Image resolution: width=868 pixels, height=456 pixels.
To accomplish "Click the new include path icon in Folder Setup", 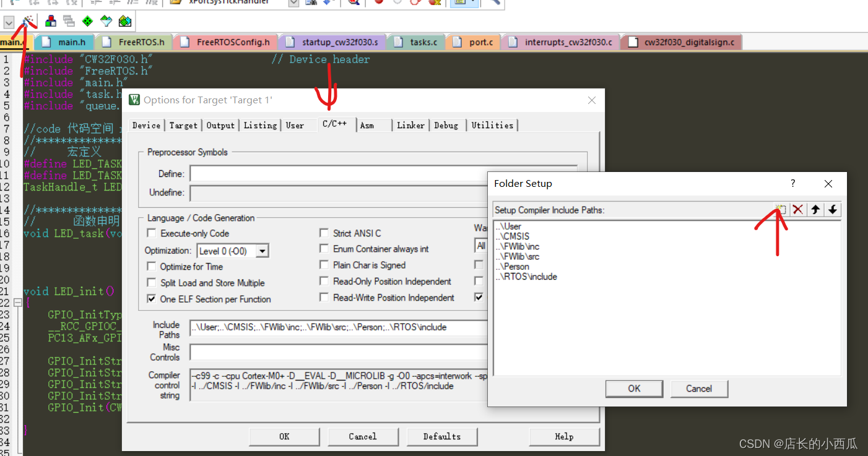I will [780, 209].
